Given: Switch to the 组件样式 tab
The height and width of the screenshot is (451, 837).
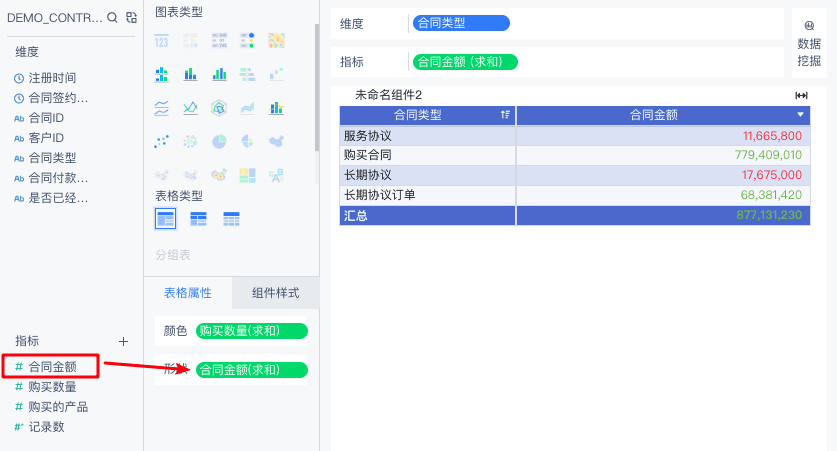Looking at the screenshot, I should (x=275, y=293).
